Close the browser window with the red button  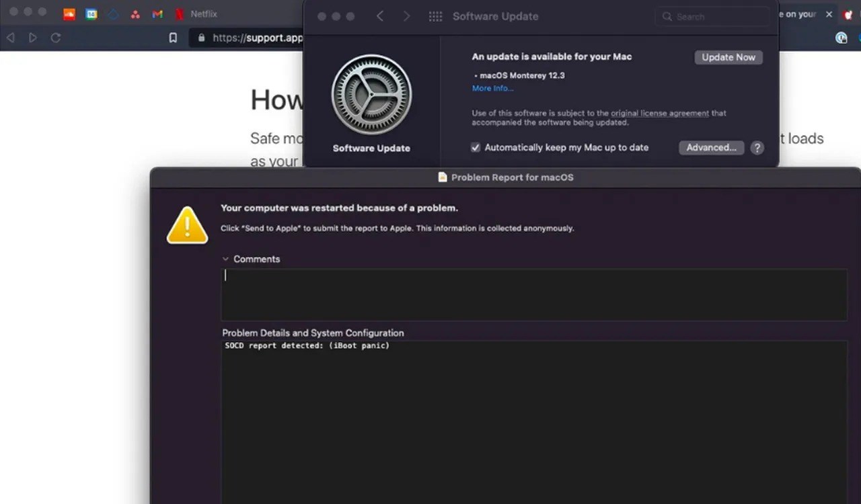click(x=13, y=12)
